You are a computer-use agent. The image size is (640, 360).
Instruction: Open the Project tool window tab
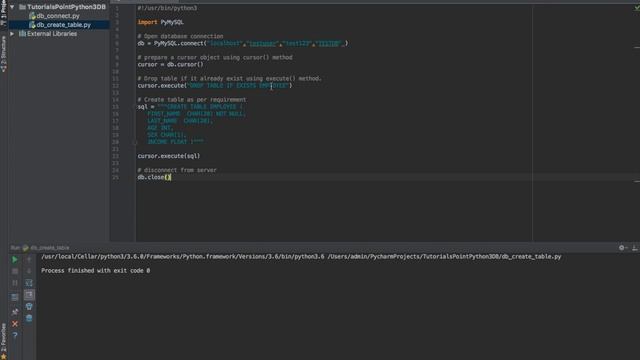coord(4,12)
